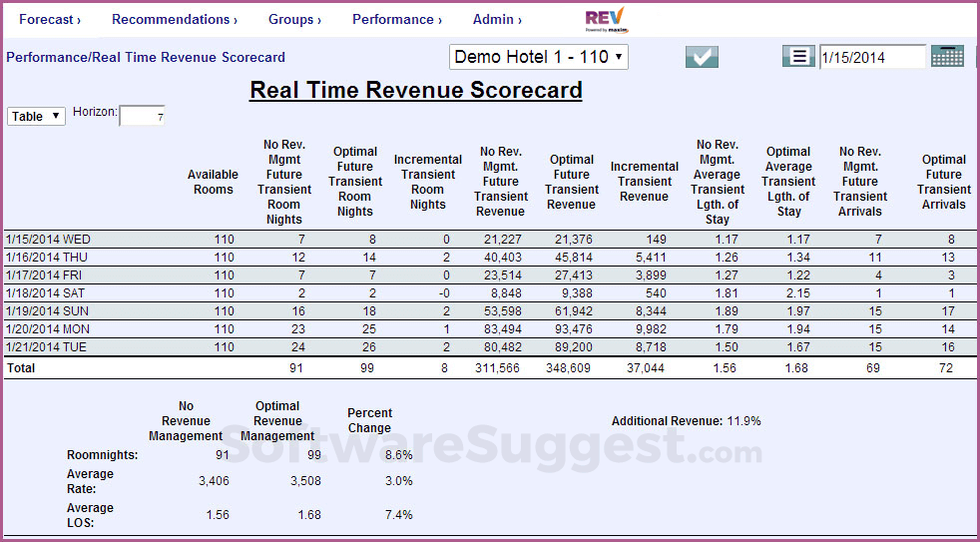Viewport: 980px width, 542px height.
Task: Click the 9,982 incremental revenue cell
Action: coord(650,329)
